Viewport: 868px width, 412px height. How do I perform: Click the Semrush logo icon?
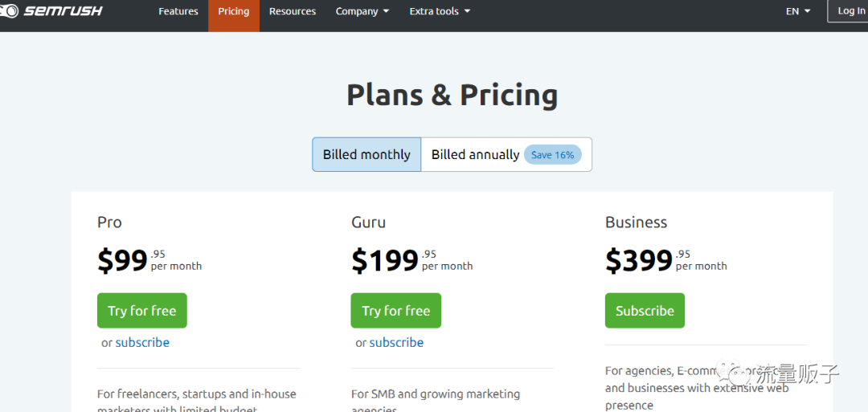8,10
